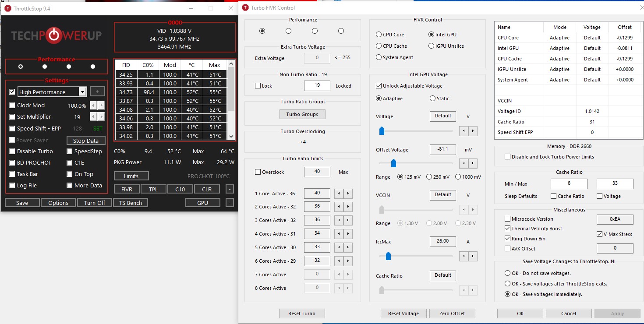Click the Zero Offset button
644x324 pixels.
[452, 313]
